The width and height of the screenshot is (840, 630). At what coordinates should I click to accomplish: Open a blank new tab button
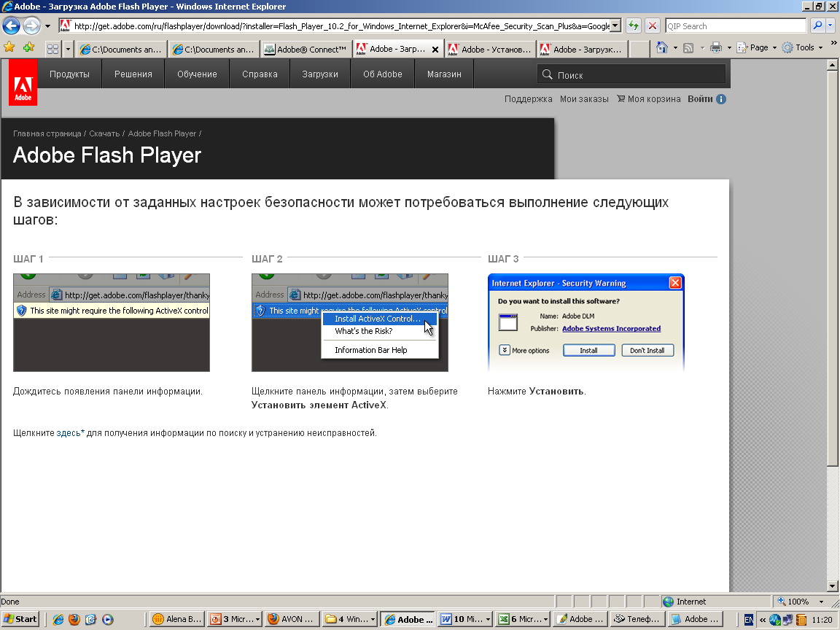pos(639,49)
